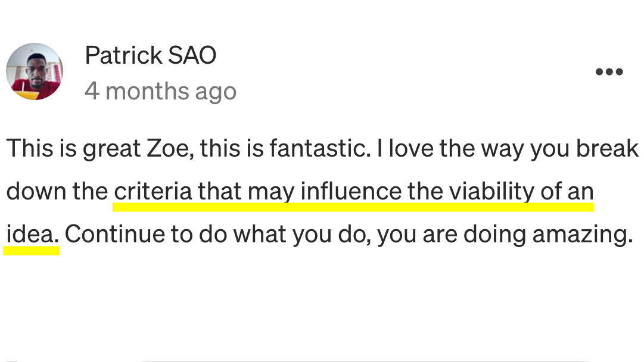
Task: Click the "4 months ago" timestamp
Action: [x=160, y=92]
